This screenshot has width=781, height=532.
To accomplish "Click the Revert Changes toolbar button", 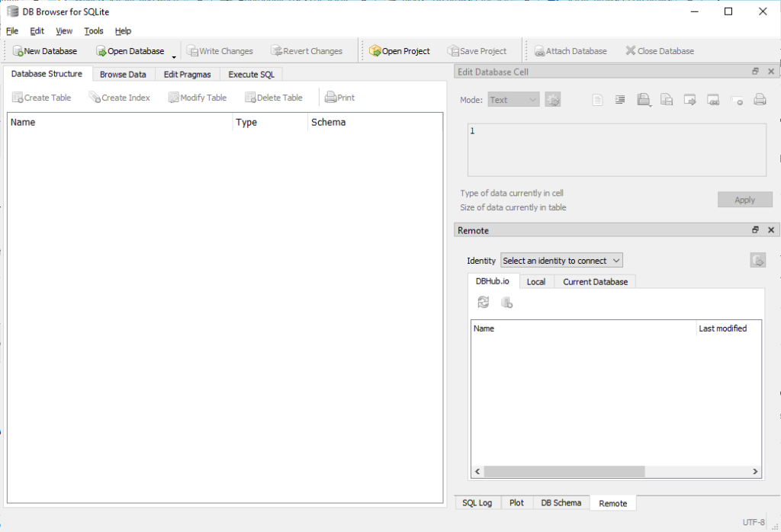I will tap(307, 51).
